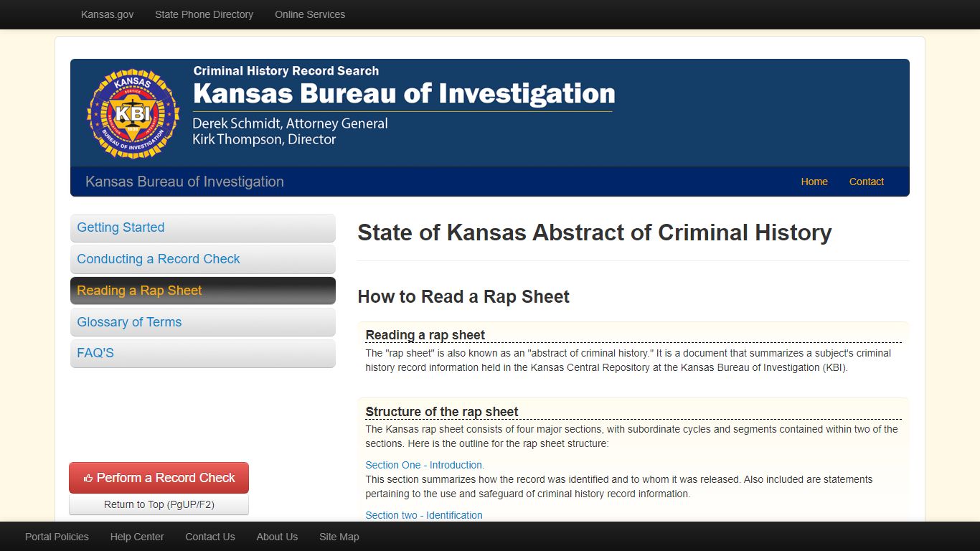The height and width of the screenshot is (551, 980).
Task: Click the State of Kansas Abstract heading
Action: (595, 232)
